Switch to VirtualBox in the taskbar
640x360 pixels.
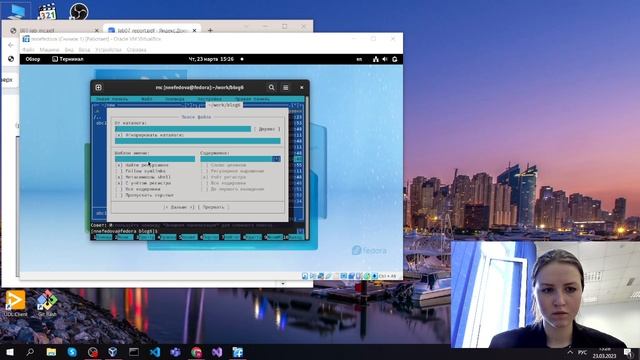(x=113, y=352)
